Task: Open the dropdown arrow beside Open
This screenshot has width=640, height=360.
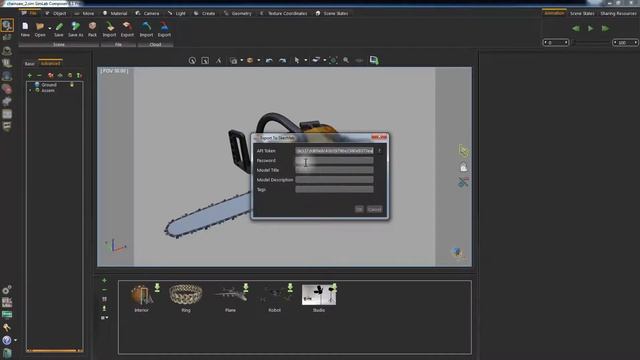Action: pyautogui.click(x=50, y=29)
